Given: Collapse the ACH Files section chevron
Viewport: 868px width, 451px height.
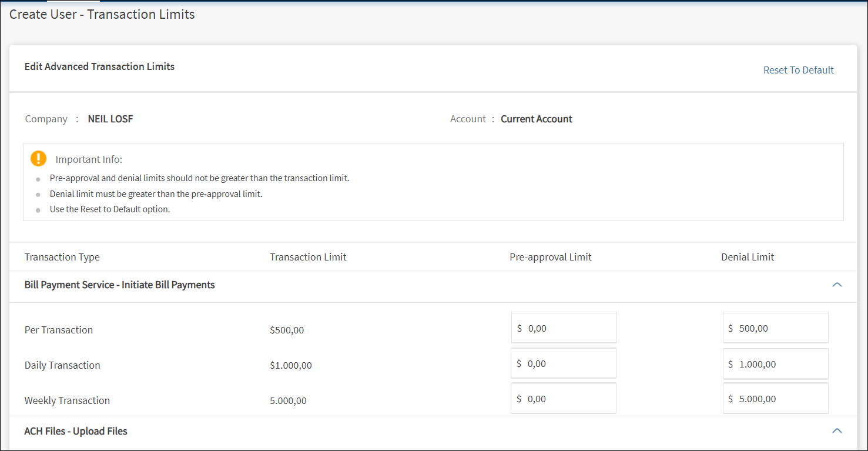Looking at the screenshot, I should (x=837, y=431).
